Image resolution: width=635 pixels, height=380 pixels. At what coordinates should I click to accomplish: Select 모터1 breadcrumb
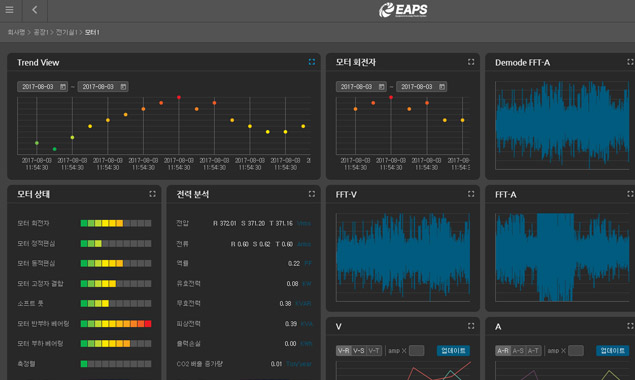coord(92,32)
